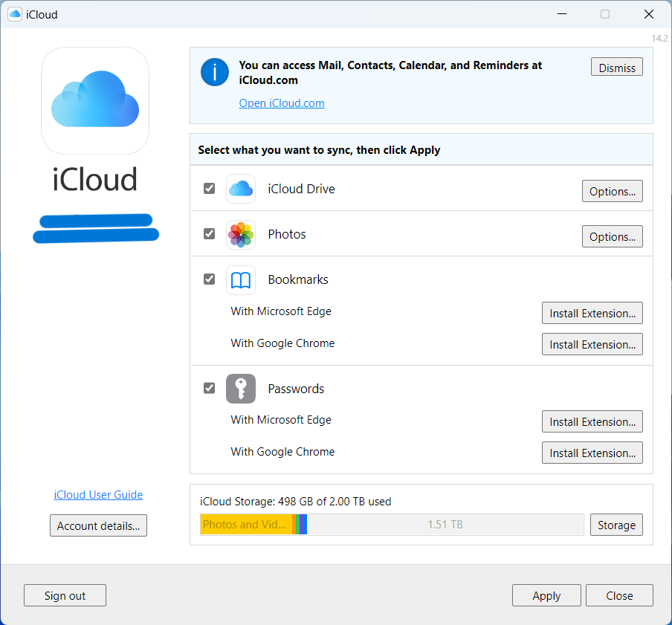Toggle the Passwords checkbox

(x=209, y=388)
